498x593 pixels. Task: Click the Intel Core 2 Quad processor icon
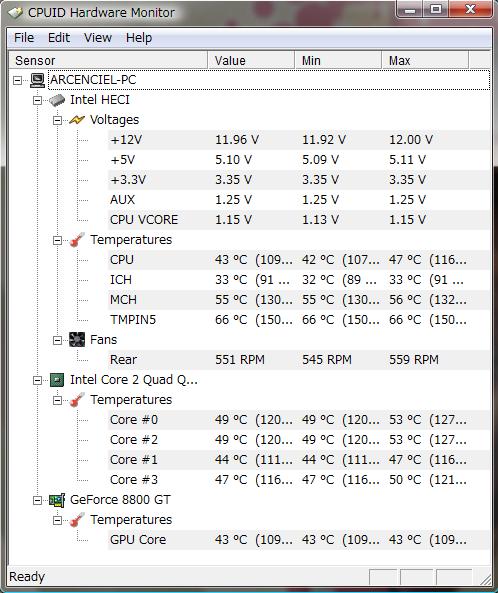(x=57, y=380)
